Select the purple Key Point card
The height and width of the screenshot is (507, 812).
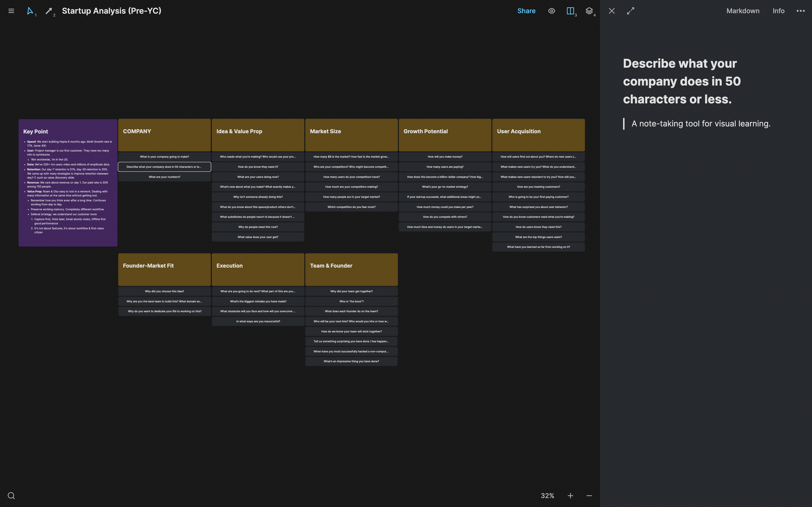coord(68,183)
